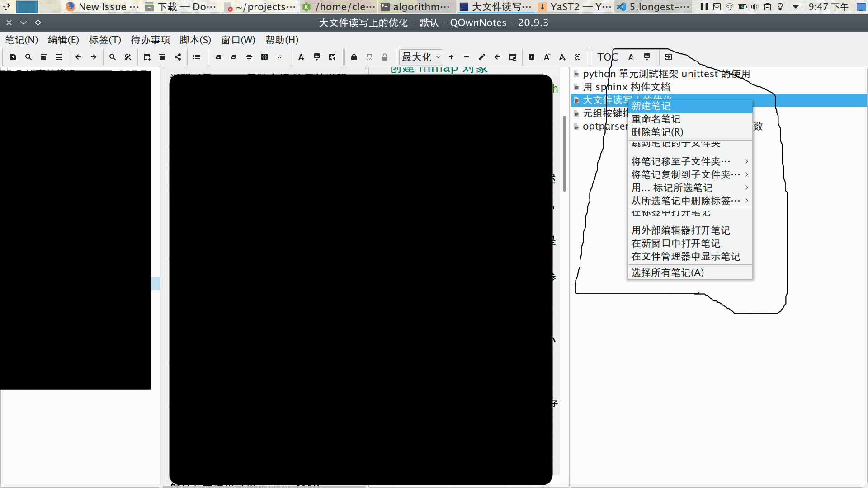Expand 将笔记移至子文件夹 submenu

point(690,161)
